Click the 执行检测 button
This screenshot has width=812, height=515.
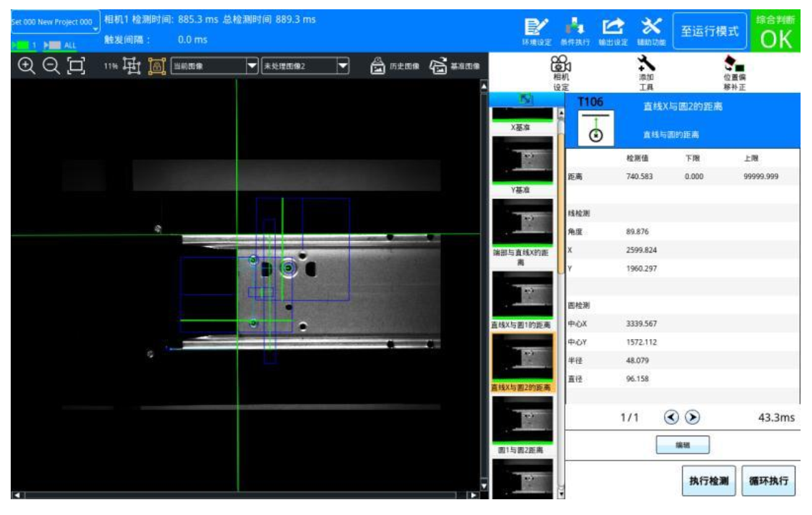click(x=708, y=481)
